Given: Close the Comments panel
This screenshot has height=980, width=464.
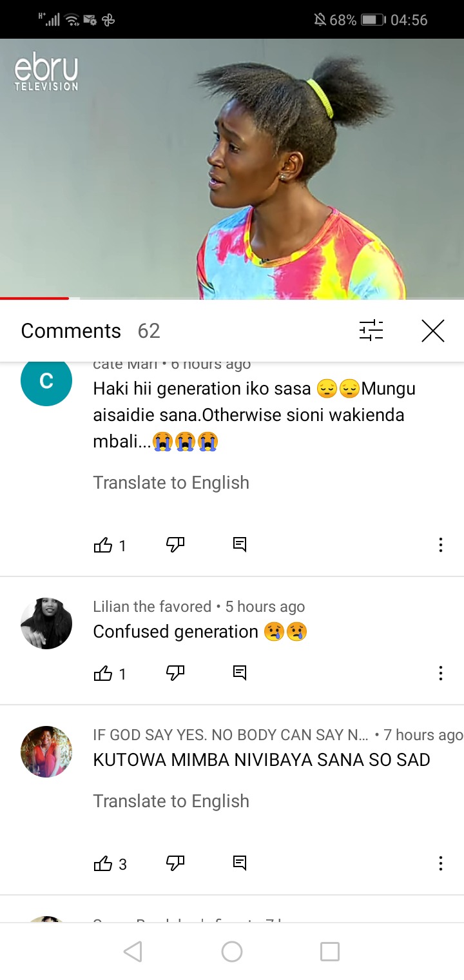Looking at the screenshot, I should tap(433, 331).
